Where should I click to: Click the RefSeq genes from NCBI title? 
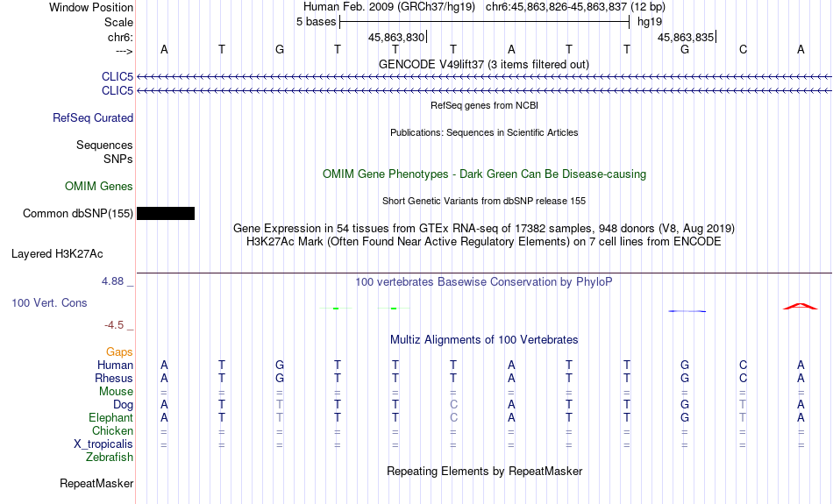click(485, 105)
